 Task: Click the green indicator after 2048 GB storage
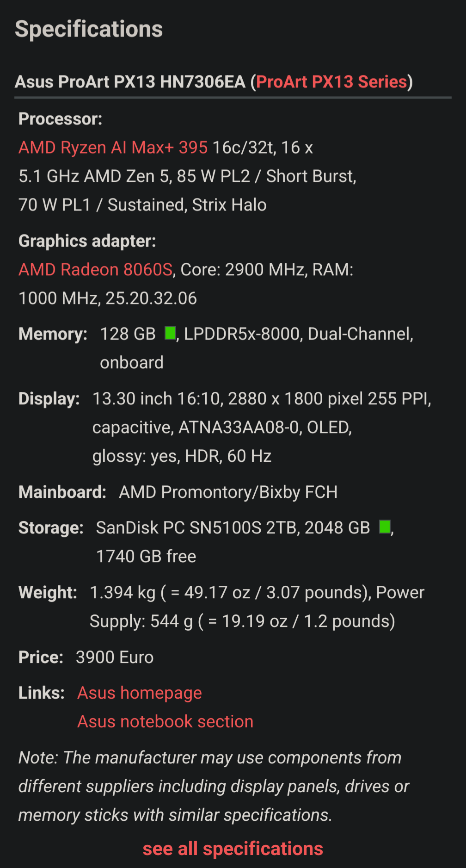[x=385, y=527]
